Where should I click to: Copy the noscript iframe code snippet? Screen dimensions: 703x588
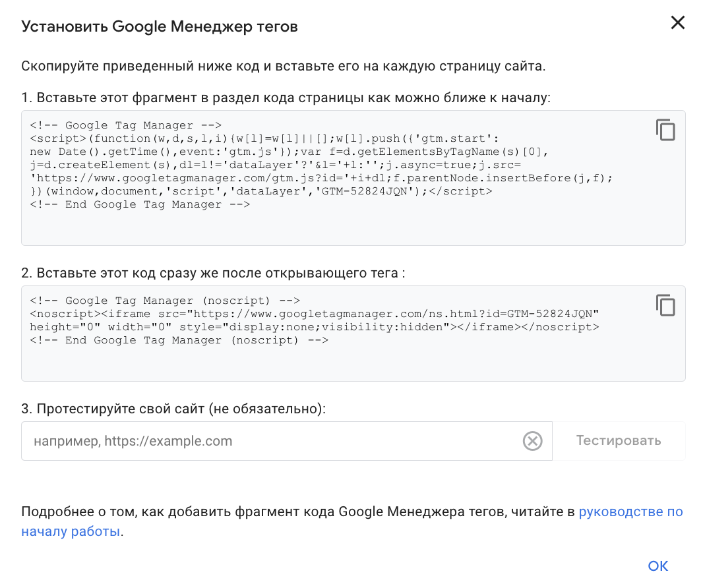click(665, 305)
